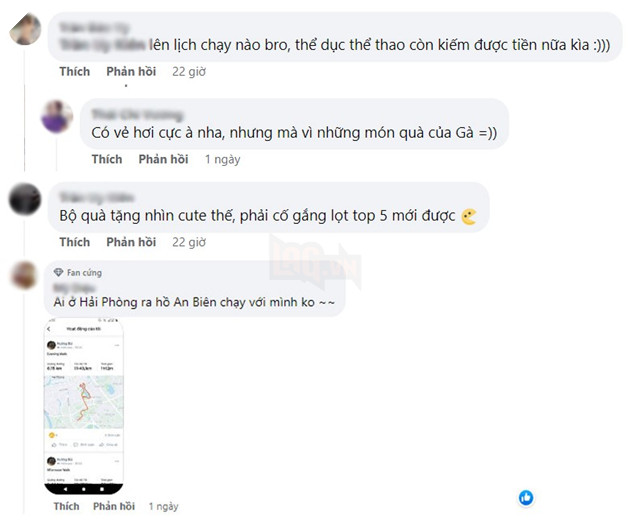This screenshot has height=524, width=630.
Task: Reply to the Hải Phòng hồ An Biên comment
Action: tap(114, 506)
